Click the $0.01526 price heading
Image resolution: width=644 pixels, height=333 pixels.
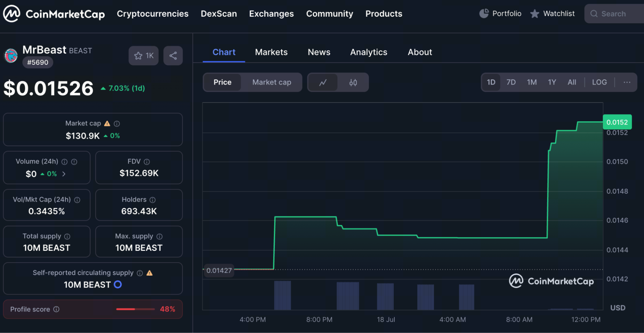[x=48, y=88]
